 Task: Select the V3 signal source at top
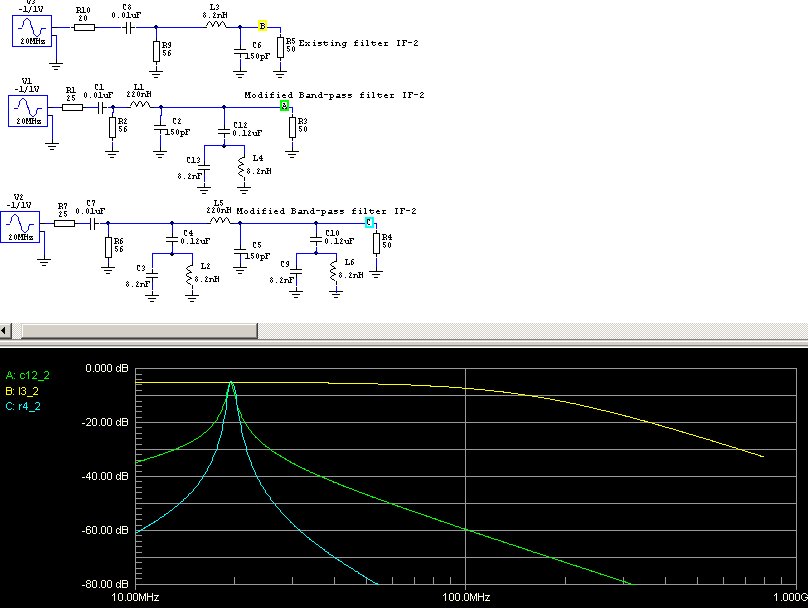(x=32, y=31)
